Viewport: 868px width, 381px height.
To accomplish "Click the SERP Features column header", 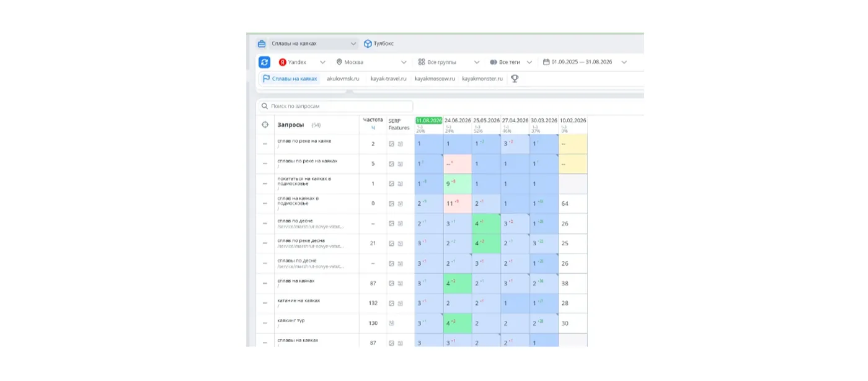I will coord(399,124).
